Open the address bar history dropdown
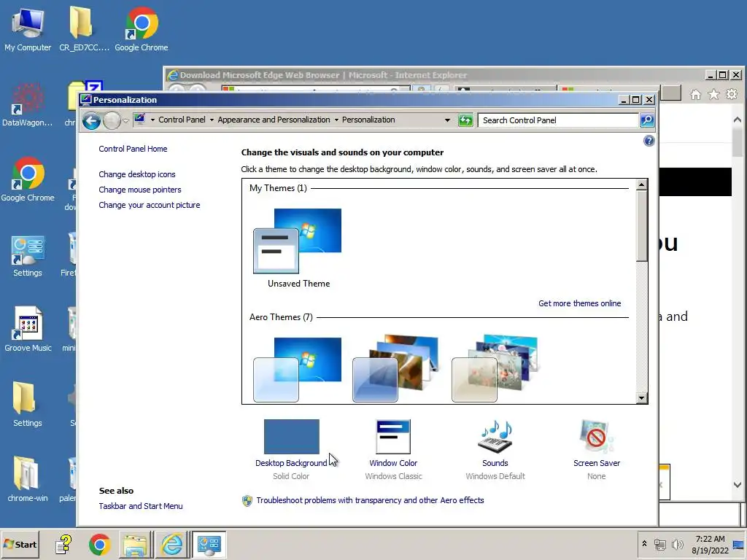The width and height of the screenshot is (747, 560). tap(447, 120)
